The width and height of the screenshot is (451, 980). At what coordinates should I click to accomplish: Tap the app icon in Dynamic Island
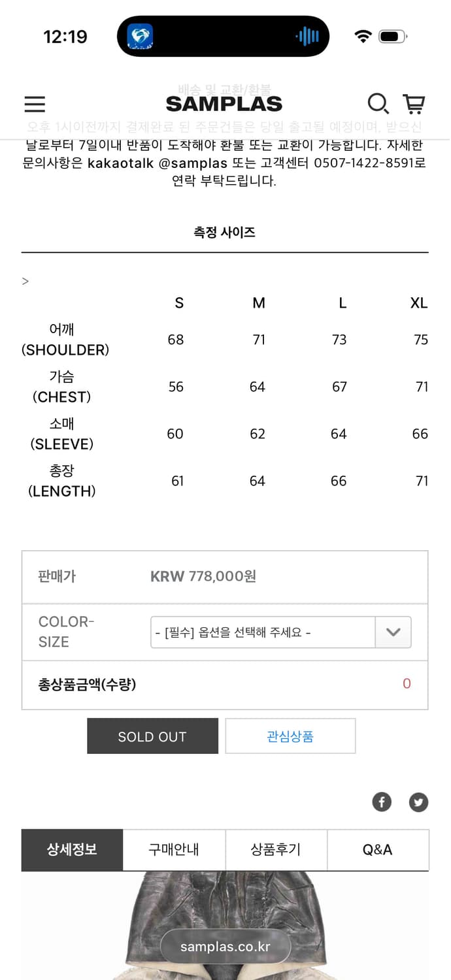(x=140, y=37)
